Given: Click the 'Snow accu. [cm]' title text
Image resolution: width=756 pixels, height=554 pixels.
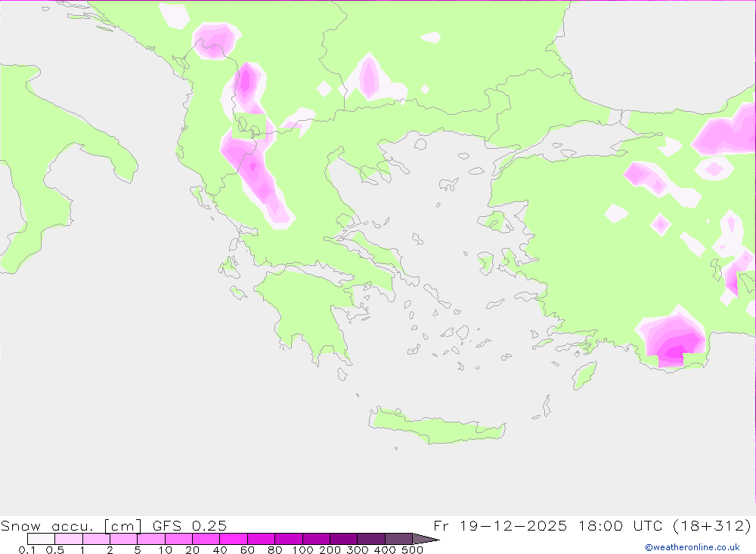Looking at the screenshot, I should pos(71,525).
